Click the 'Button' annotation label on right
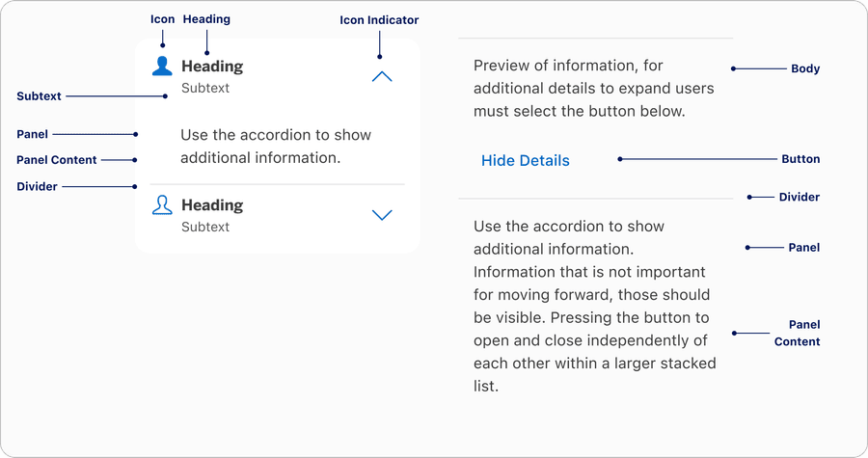The height and width of the screenshot is (458, 868). [800, 159]
